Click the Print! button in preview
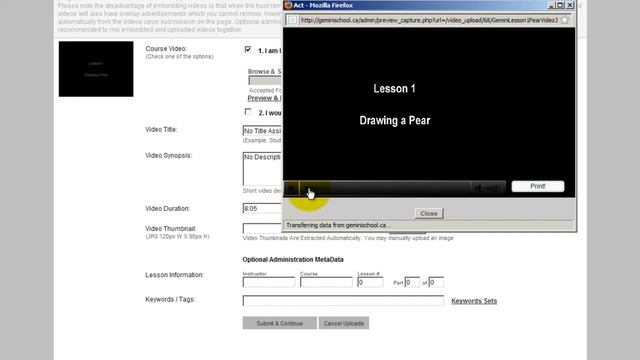The image size is (640, 360). click(x=538, y=186)
